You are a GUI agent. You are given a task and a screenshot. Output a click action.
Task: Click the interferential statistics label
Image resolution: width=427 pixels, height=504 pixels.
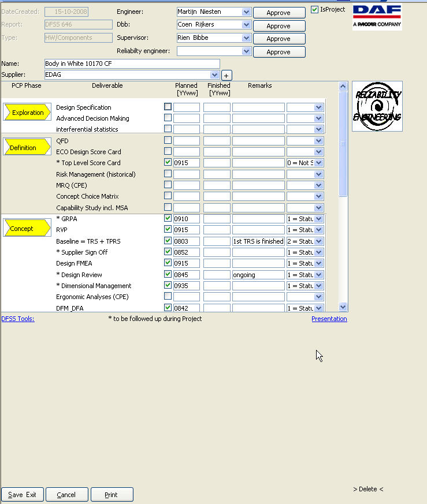point(87,129)
